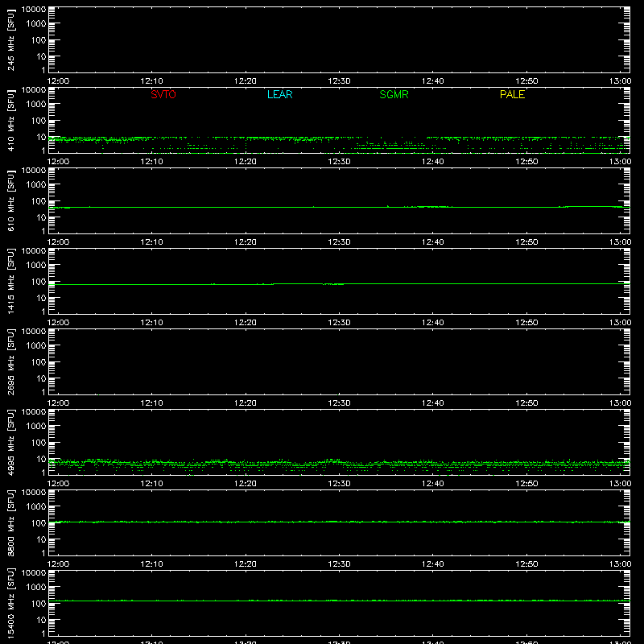Image resolution: width=644 pixels, height=644 pixels.
Task: Click 12:50 time label under 2695 MHz panel
Action: (526, 403)
